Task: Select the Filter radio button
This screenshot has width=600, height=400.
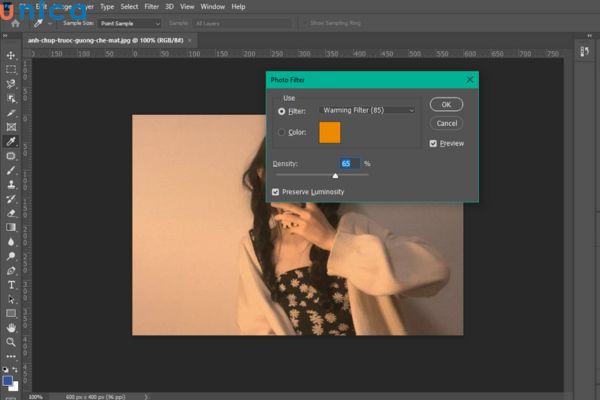Action: (281, 111)
